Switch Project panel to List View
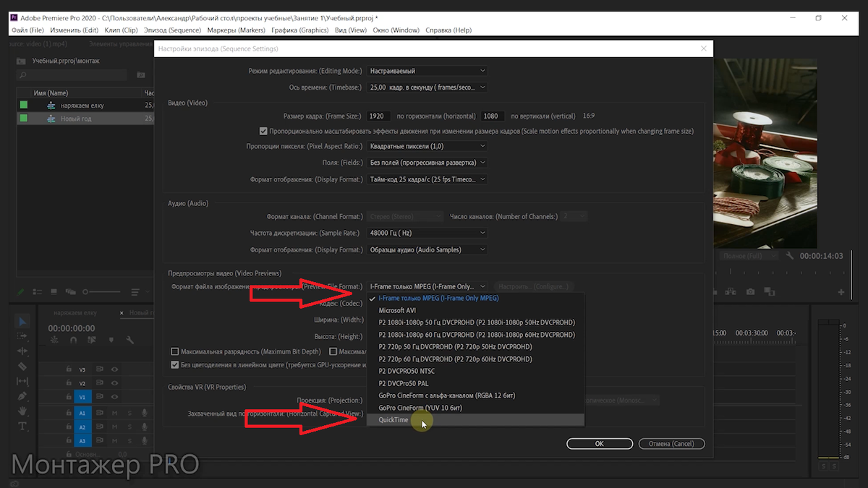 click(x=38, y=292)
